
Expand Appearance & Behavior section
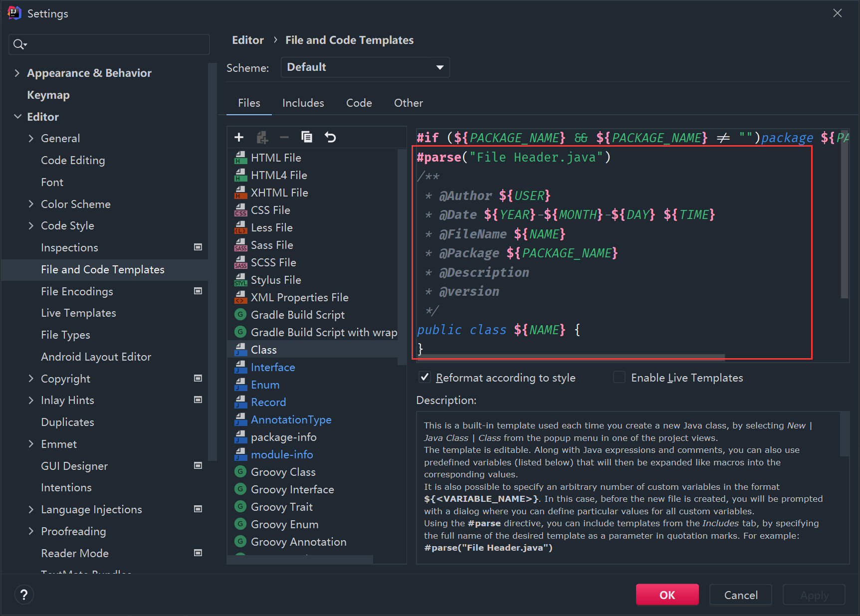[17, 73]
